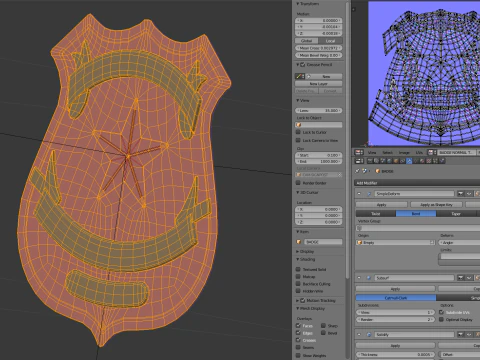
Task: Click the Grease Pencil data browse icon
Action: point(300,76)
